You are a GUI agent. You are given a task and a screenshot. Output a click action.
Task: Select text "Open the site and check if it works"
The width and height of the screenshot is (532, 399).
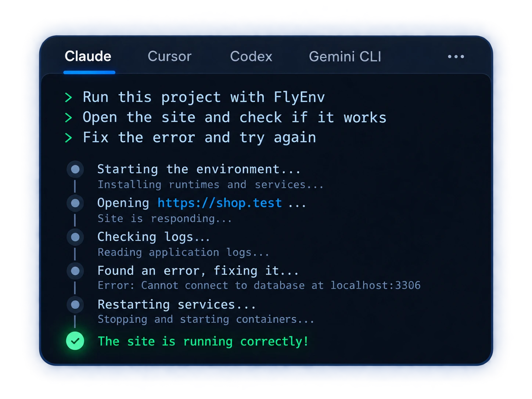click(x=234, y=118)
